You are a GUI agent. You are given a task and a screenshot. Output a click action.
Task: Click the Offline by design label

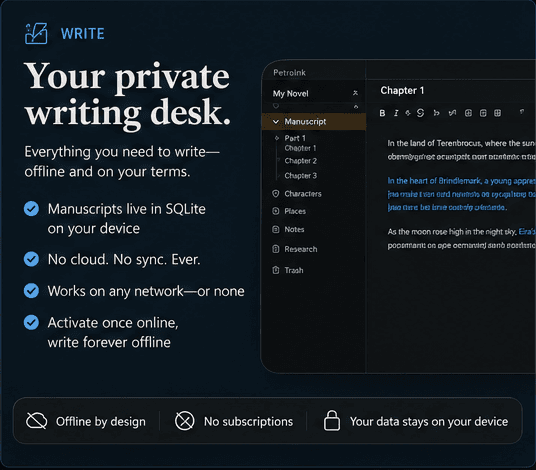click(x=101, y=421)
